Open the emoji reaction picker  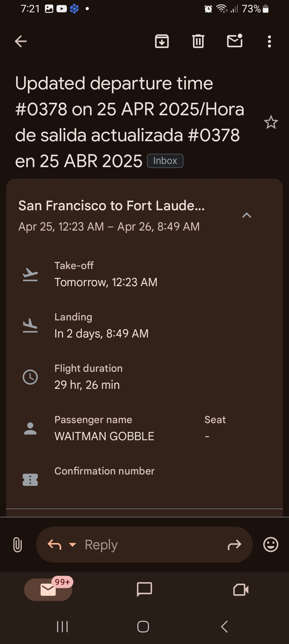[271, 544]
